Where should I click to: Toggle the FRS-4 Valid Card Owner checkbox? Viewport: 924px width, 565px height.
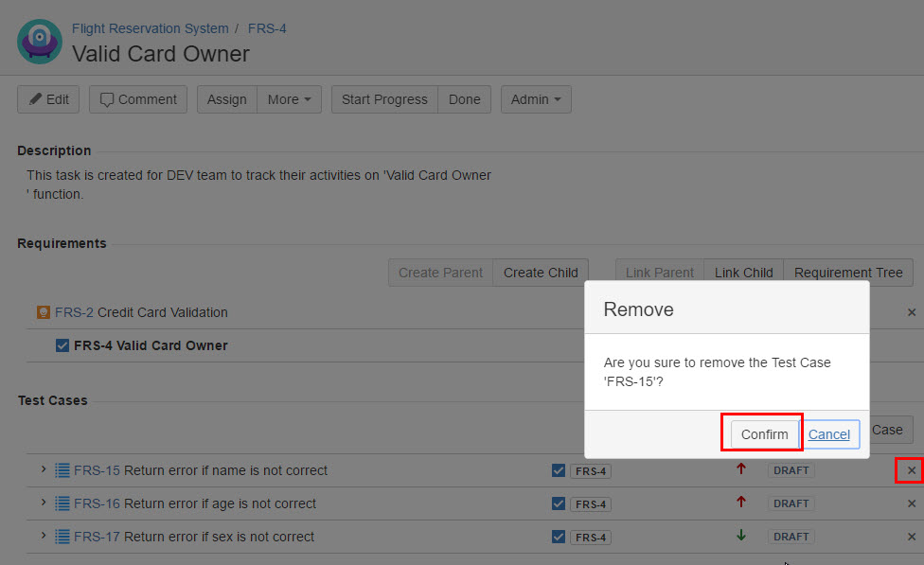tap(62, 345)
